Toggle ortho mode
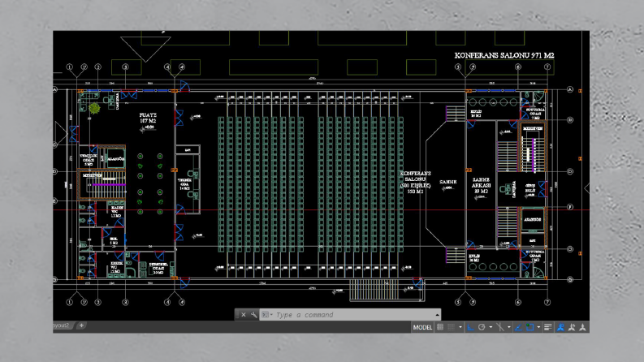This screenshot has height=362, width=644. [x=471, y=327]
